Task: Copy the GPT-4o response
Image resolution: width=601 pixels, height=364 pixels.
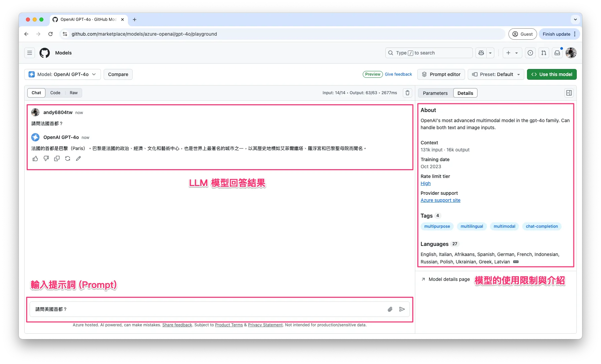Action: pyautogui.click(x=57, y=158)
